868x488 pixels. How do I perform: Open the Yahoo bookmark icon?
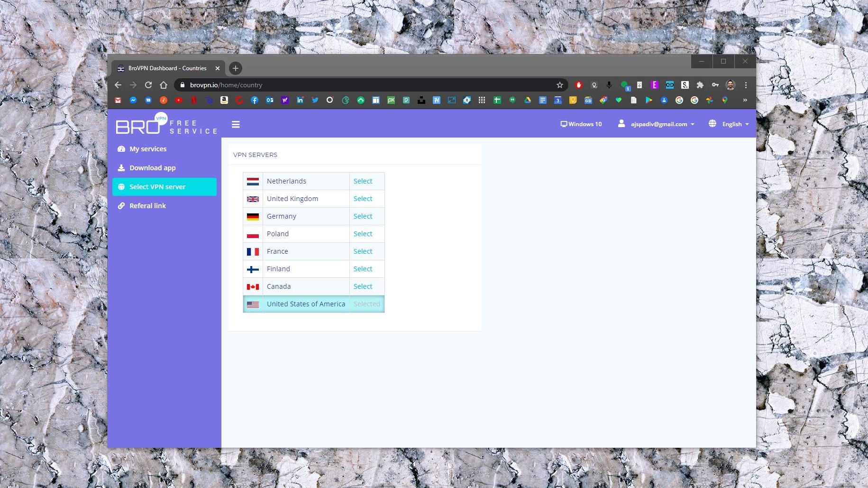285,100
